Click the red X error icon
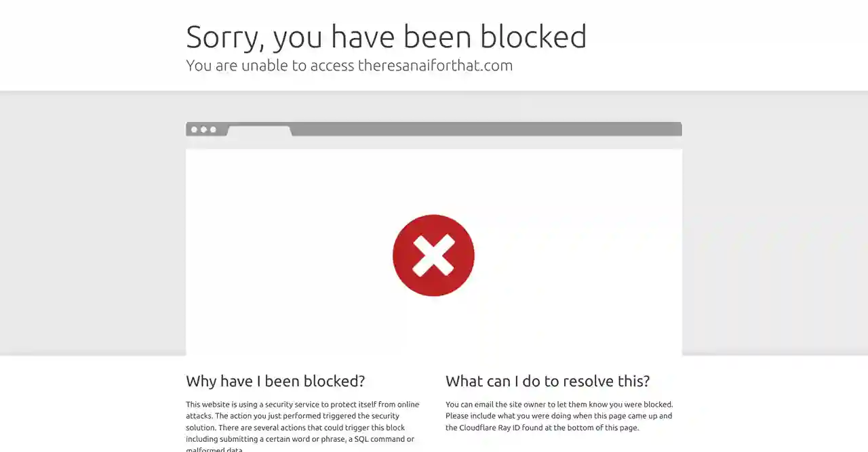868x452 pixels. tap(433, 255)
